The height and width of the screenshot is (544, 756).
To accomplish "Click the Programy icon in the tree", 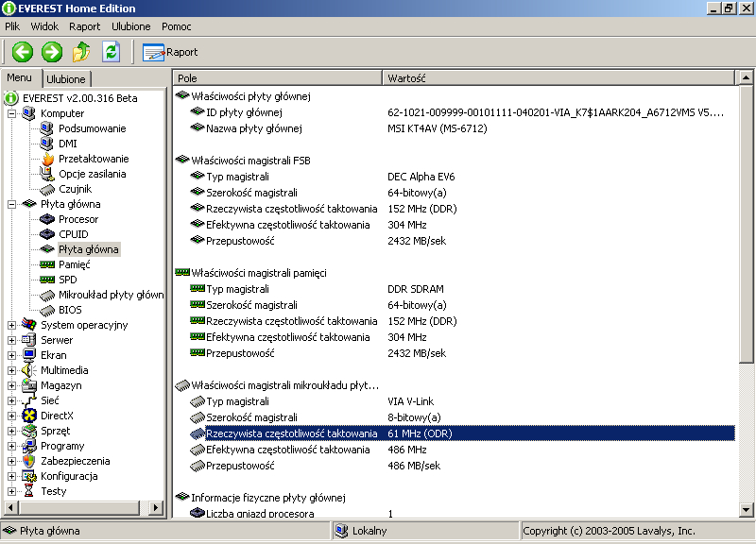I will pos(29,446).
